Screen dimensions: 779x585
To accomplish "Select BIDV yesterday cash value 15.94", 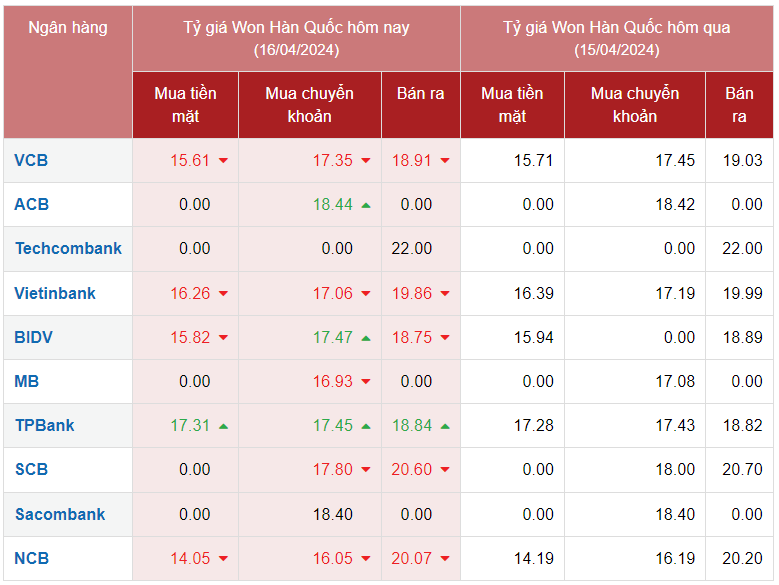I will pyautogui.click(x=534, y=337).
